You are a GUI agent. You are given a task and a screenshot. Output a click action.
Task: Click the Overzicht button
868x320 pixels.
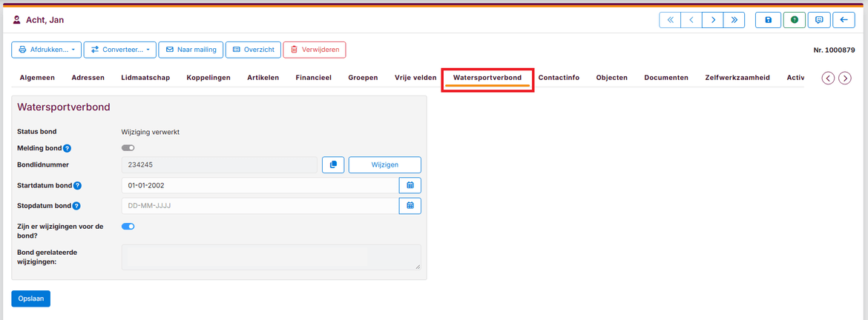tap(253, 50)
